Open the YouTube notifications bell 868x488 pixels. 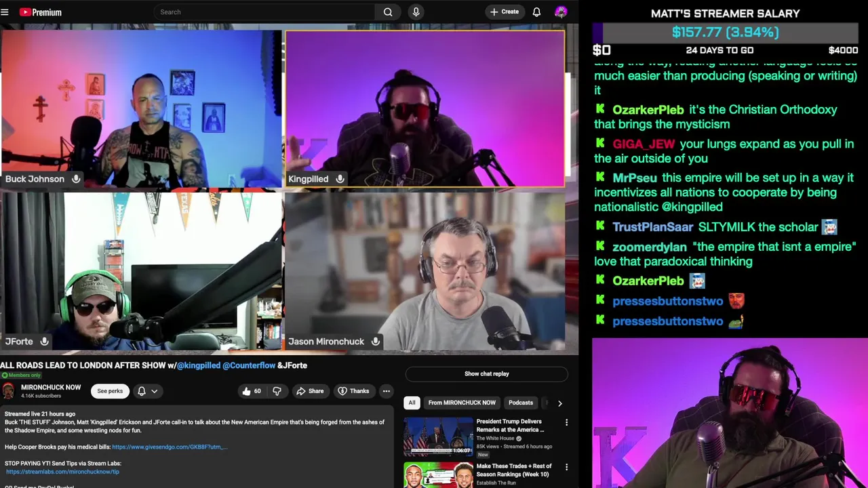pos(536,12)
